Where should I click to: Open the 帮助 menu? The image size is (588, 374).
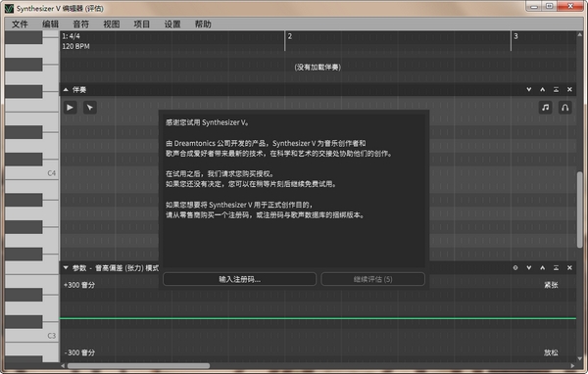tap(203, 24)
